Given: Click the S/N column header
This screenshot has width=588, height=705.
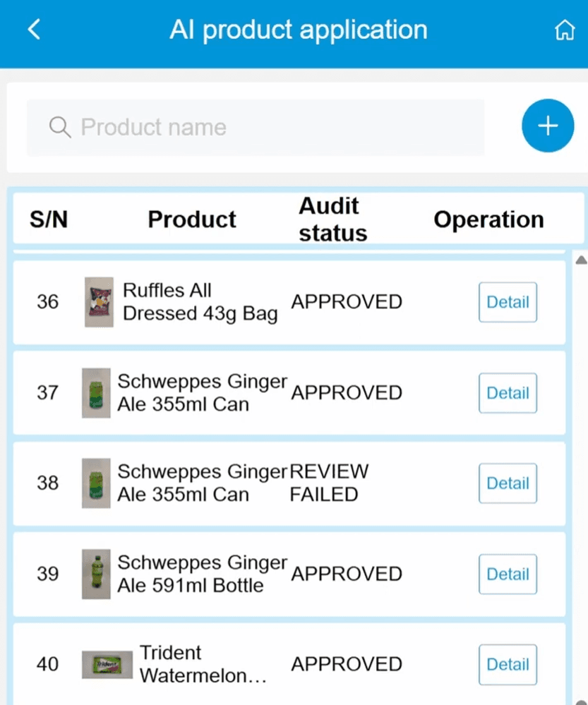Looking at the screenshot, I should click(49, 219).
